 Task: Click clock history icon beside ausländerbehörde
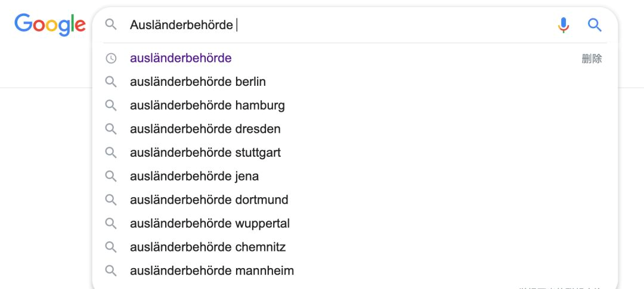(x=111, y=58)
